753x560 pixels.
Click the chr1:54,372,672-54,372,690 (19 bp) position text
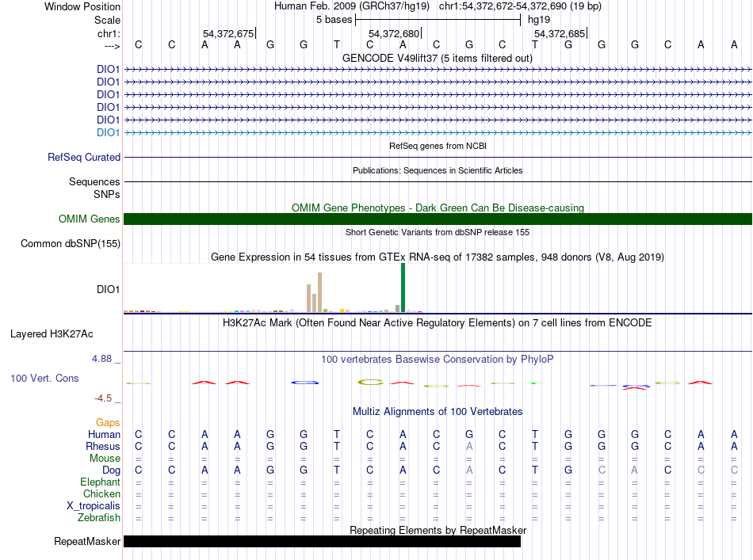click(520, 6)
